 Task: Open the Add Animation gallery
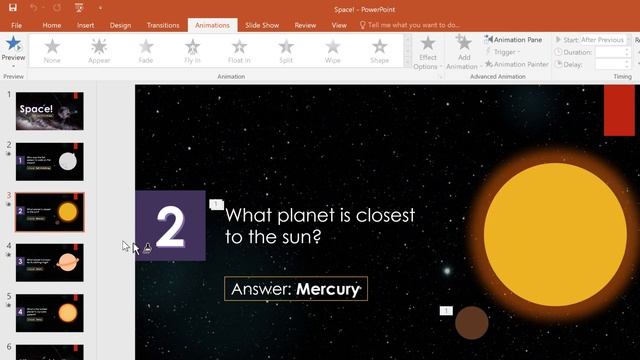click(464, 53)
